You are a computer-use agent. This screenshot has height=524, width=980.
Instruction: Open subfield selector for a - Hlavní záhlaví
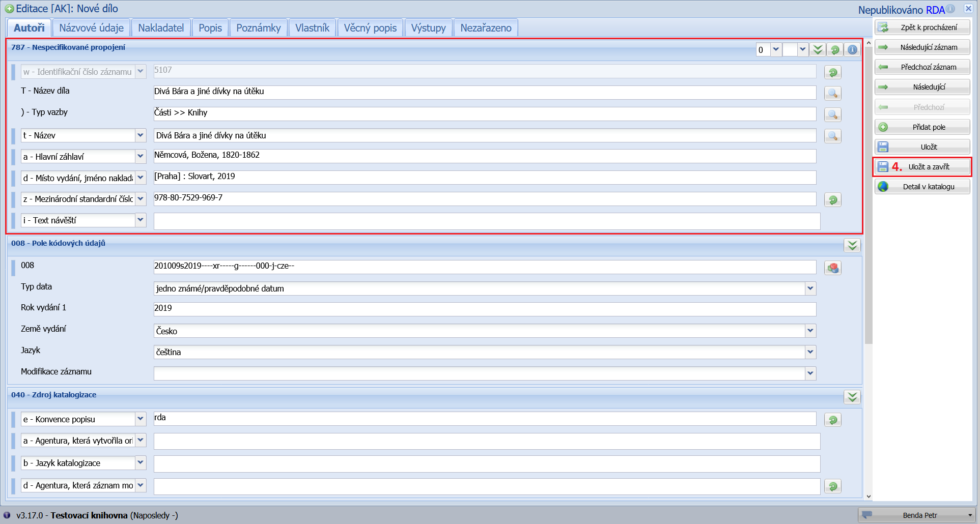coord(141,156)
